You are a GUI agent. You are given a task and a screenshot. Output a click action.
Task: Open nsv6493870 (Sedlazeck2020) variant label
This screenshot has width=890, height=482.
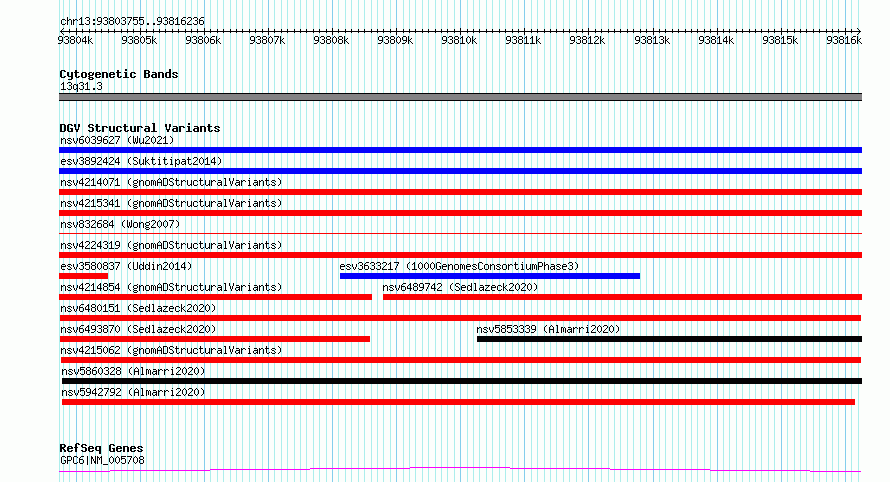[138, 329]
